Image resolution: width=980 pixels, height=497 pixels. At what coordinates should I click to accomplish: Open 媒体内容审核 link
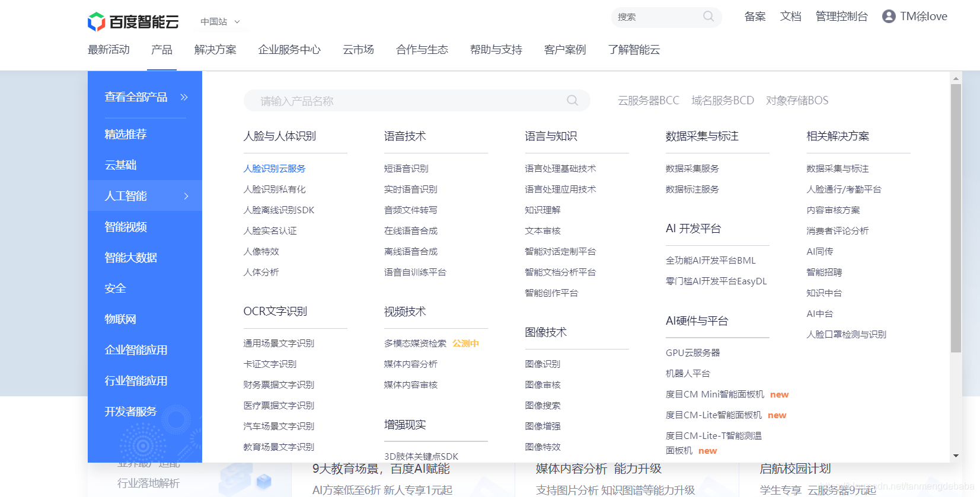point(411,385)
